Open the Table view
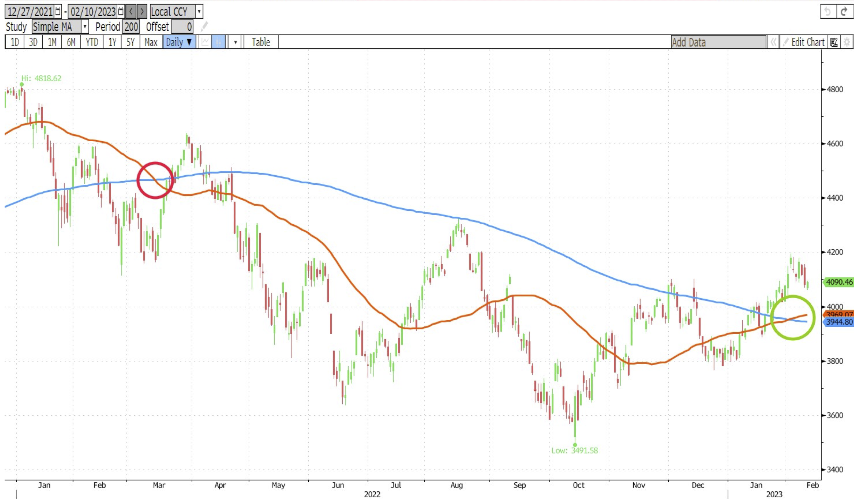Screen dimensions: 868x499 pos(261,42)
